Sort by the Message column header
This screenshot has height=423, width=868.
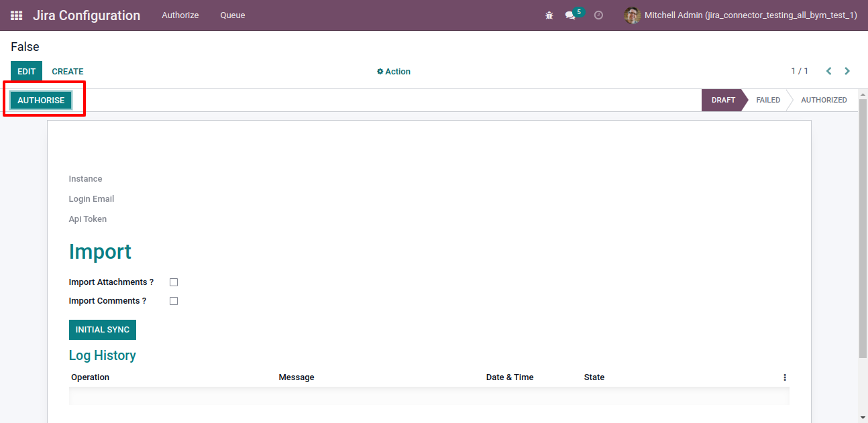pos(296,377)
